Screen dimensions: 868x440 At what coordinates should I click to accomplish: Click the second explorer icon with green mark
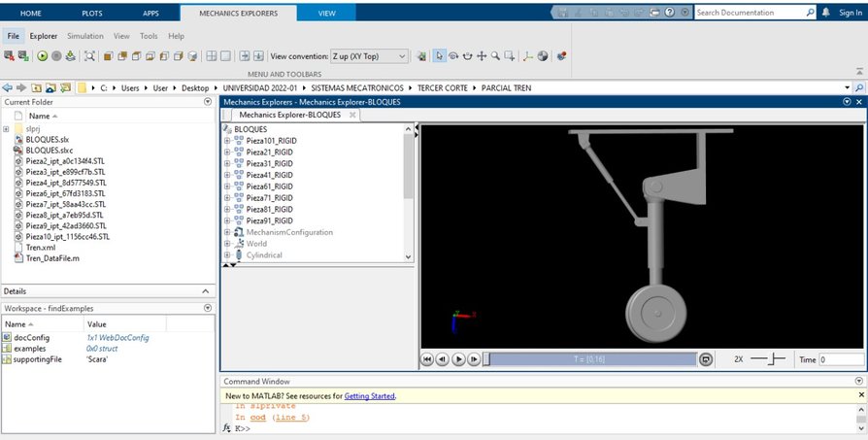(x=23, y=56)
